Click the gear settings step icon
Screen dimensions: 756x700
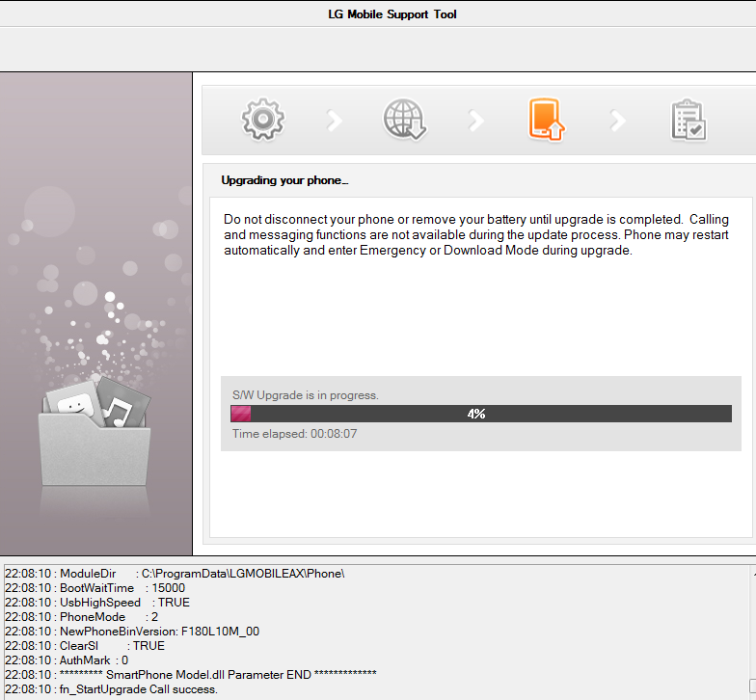coord(262,120)
